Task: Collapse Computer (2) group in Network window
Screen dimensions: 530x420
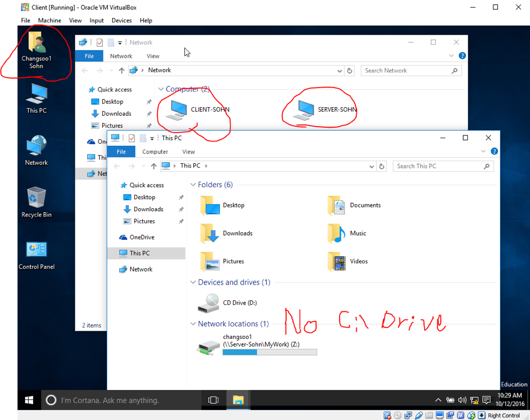Action: (x=161, y=89)
